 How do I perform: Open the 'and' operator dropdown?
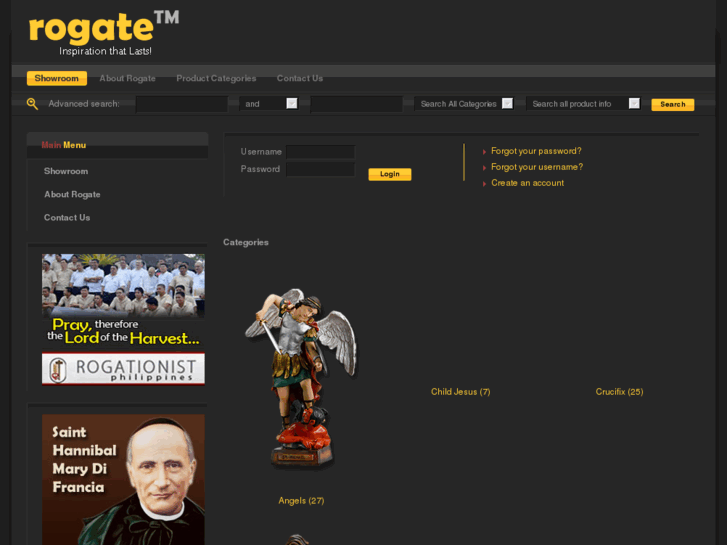click(x=269, y=104)
